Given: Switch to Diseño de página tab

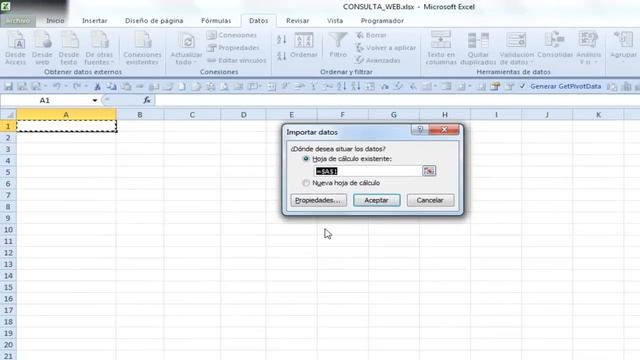Looking at the screenshot, I should (x=154, y=20).
